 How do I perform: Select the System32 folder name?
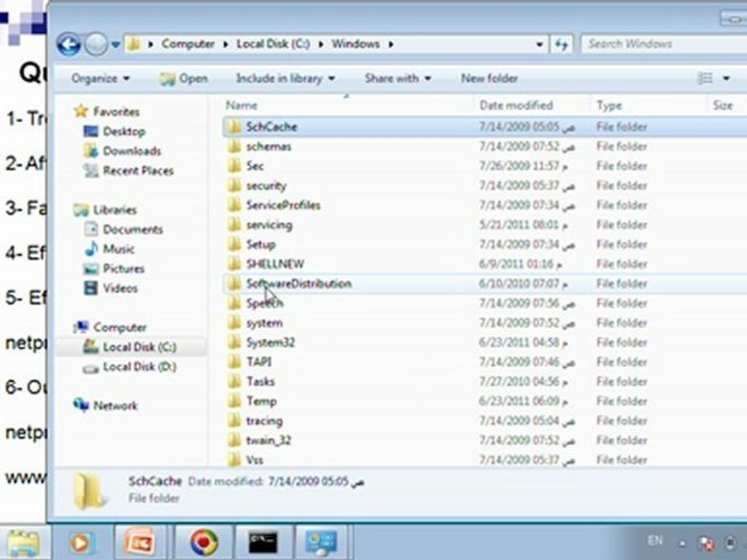pyautogui.click(x=271, y=342)
